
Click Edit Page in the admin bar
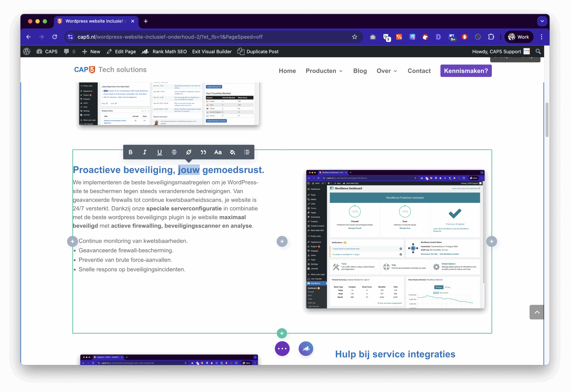pyautogui.click(x=121, y=51)
